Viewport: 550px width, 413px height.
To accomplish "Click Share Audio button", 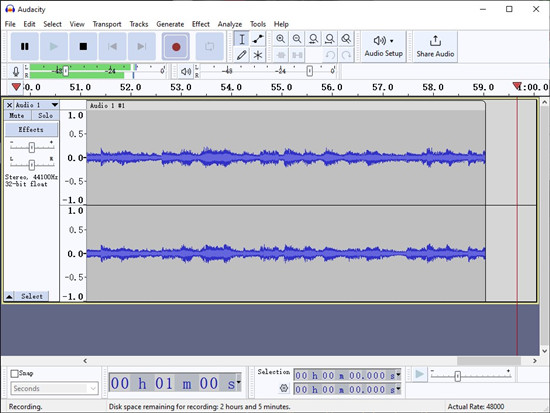I will click(x=435, y=46).
